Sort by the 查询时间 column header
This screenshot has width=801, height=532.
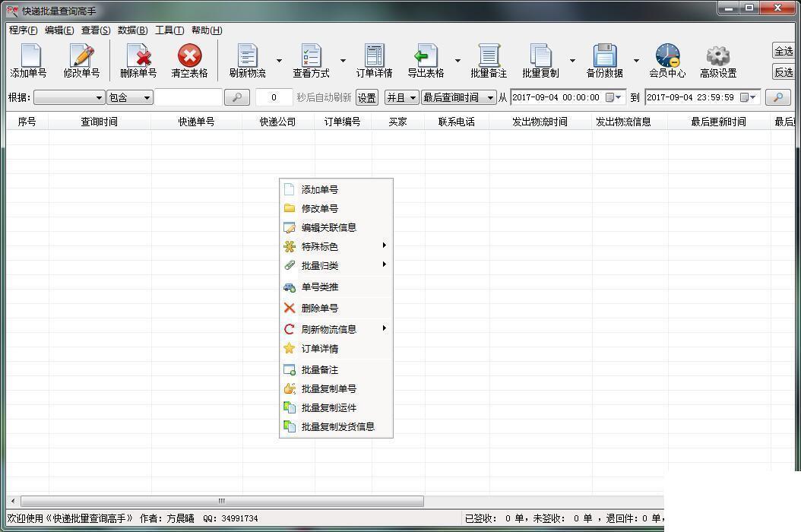[100, 122]
